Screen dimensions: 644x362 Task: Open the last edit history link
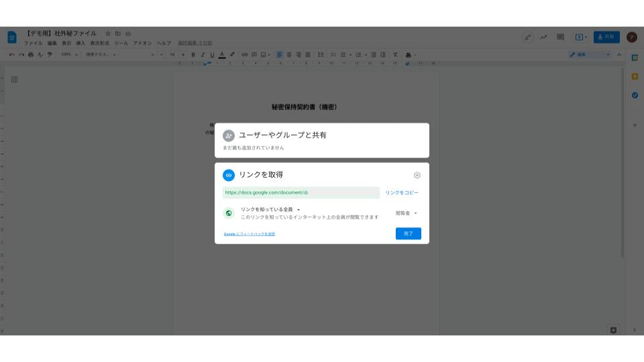(195, 43)
